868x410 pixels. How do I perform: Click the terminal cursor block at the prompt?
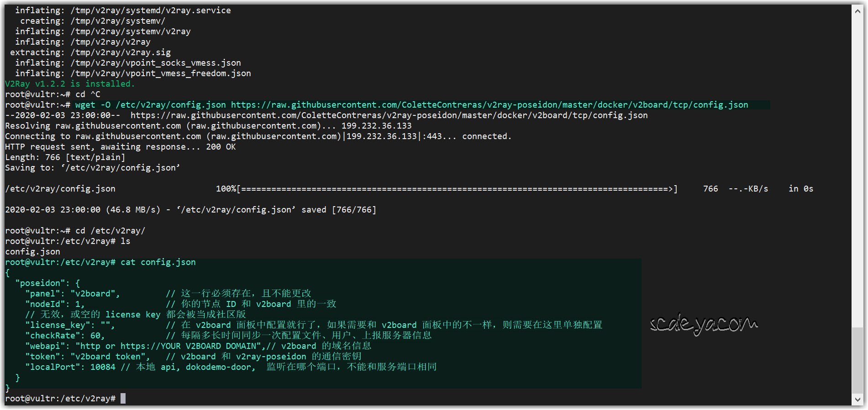(x=123, y=399)
